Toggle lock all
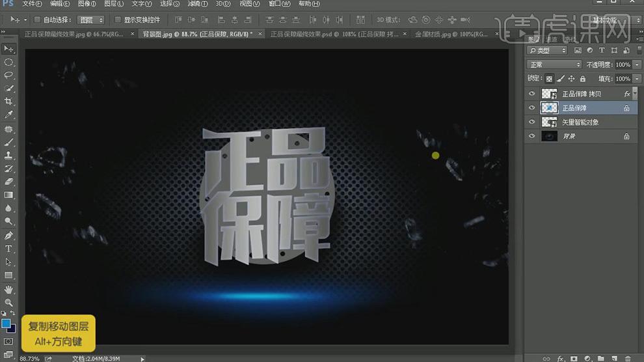The width and height of the screenshot is (644, 362). (582, 79)
